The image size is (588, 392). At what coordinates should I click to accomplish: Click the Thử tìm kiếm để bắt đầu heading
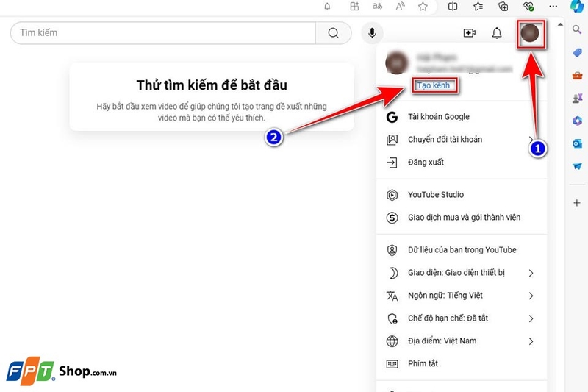(212, 85)
